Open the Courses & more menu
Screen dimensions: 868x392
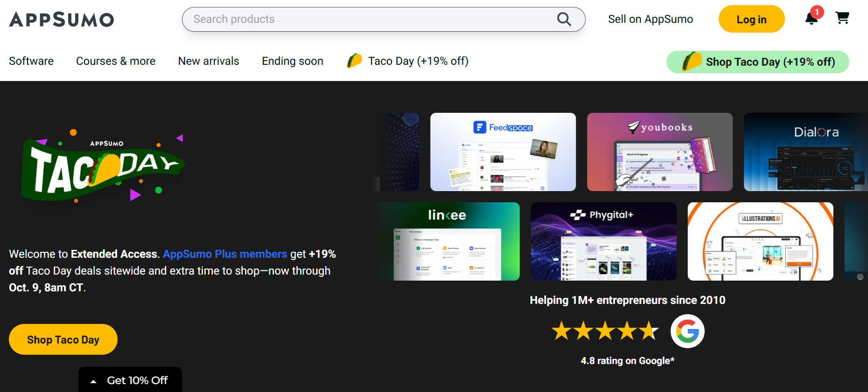click(116, 61)
